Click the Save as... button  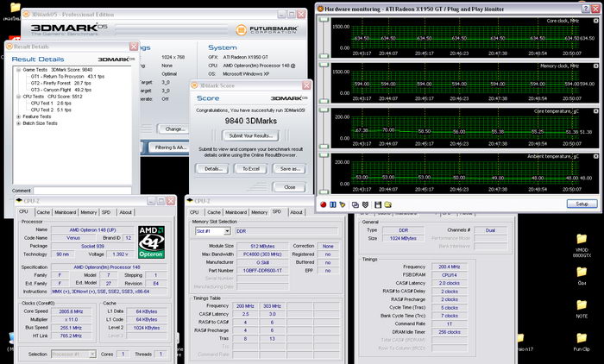coord(289,169)
